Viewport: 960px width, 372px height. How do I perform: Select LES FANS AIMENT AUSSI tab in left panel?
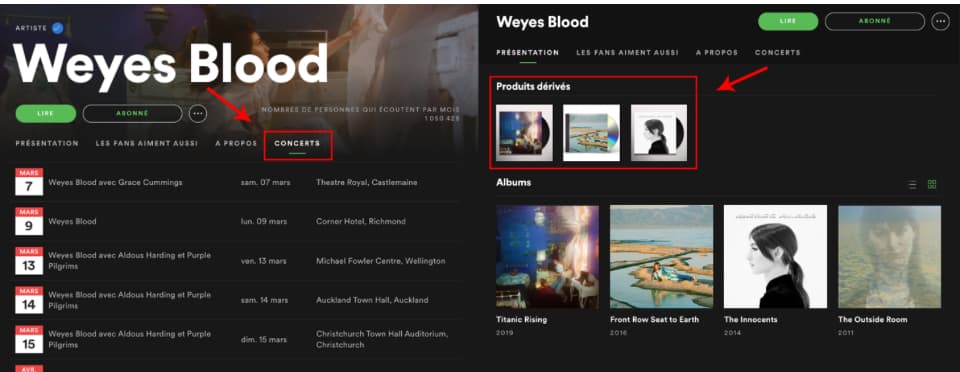click(147, 143)
